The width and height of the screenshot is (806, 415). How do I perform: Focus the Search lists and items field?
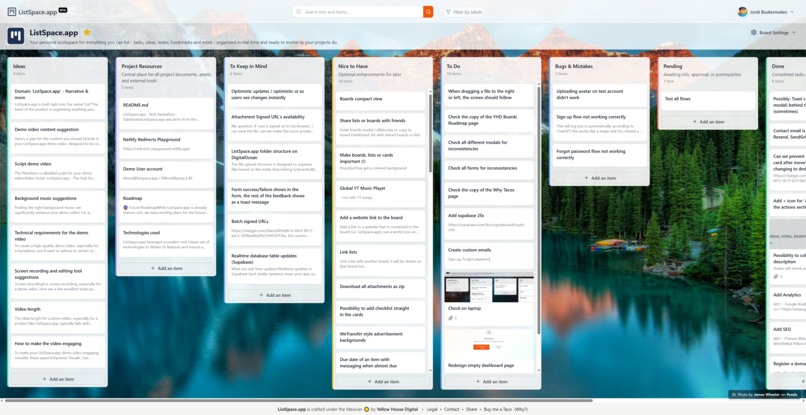point(358,12)
